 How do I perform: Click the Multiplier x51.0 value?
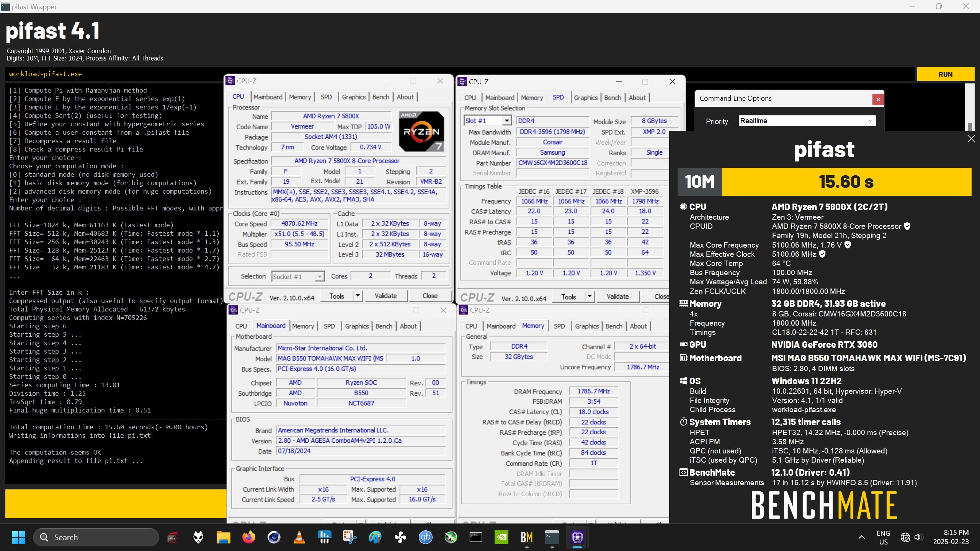coord(299,234)
